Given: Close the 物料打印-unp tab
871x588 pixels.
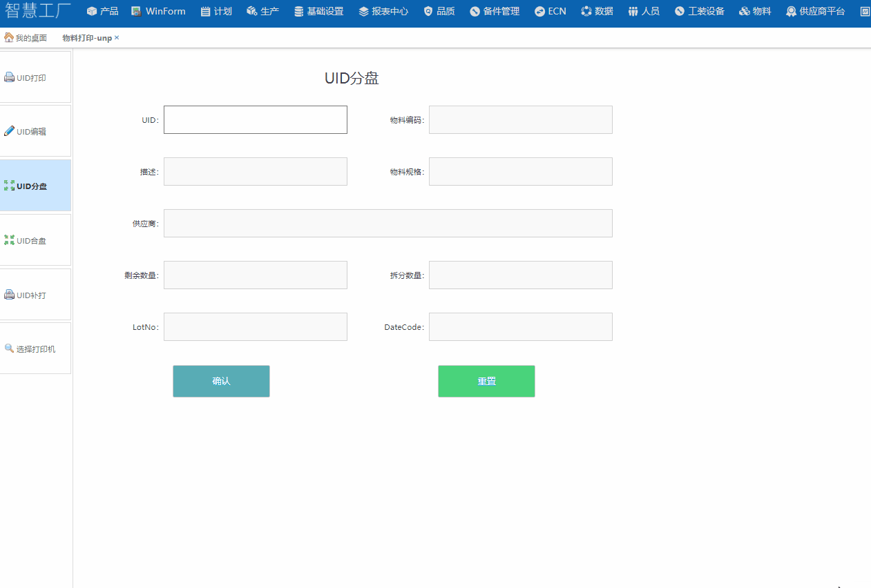Looking at the screenshot, I should [117, 38].
